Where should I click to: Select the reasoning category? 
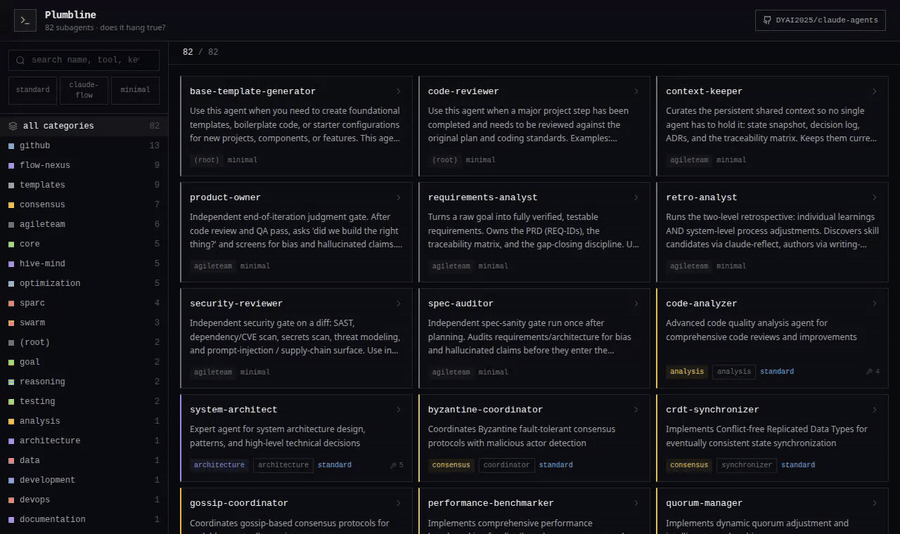pos(84,382)
